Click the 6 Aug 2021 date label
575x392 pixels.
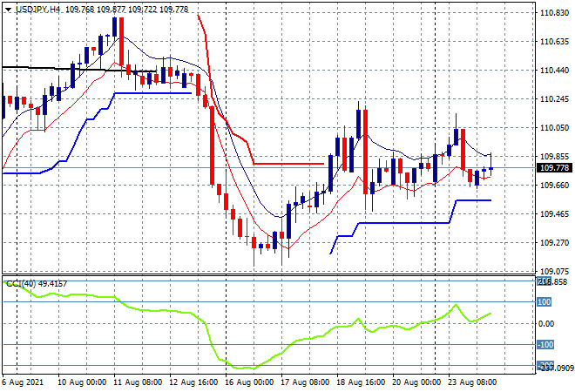point(23,382)
